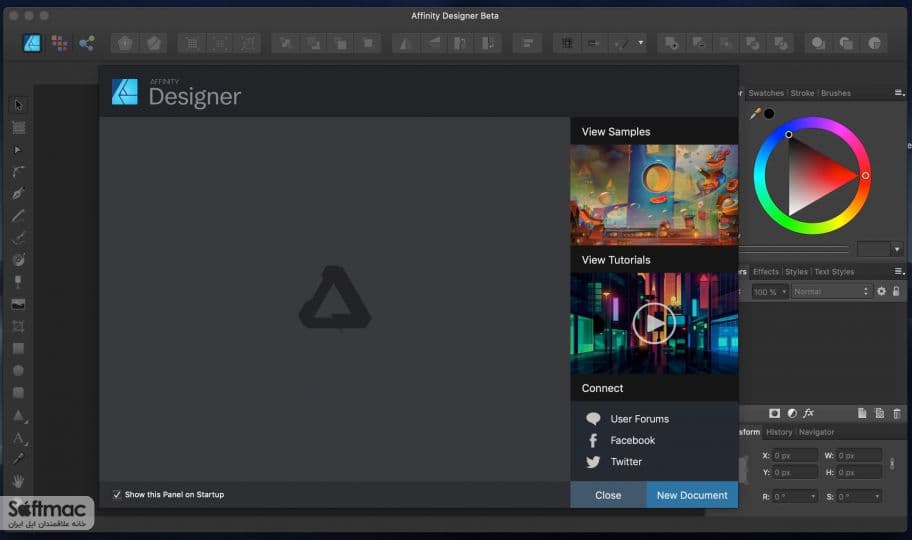Open the rotation R value dropdown

813,496
